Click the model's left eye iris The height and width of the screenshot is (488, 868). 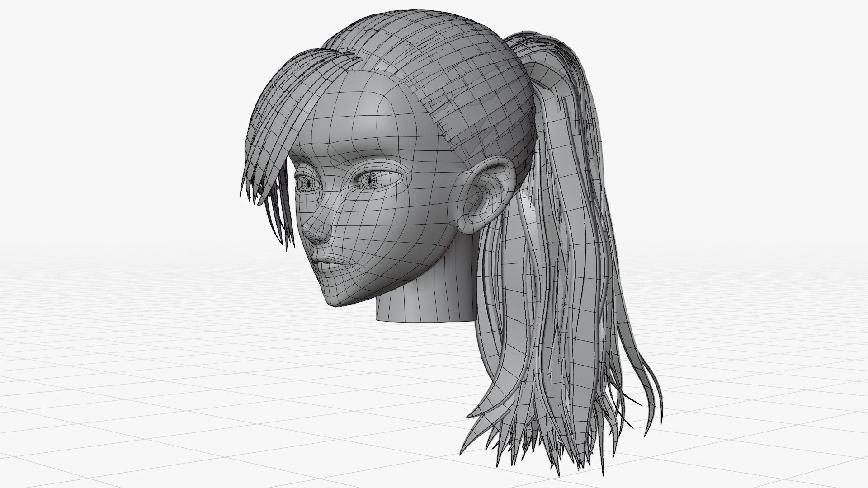click(369, 181)
